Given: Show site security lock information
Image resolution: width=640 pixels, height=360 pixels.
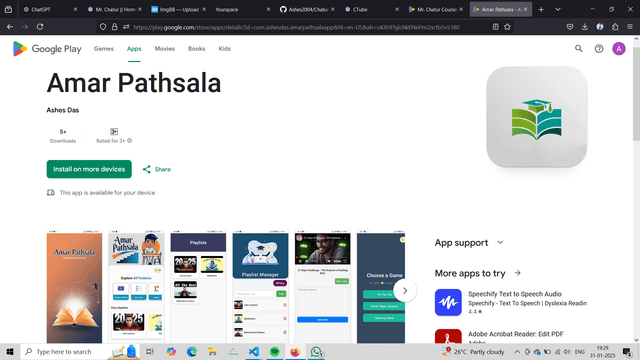Looking at the screenshot, I should tap(115, 27).
